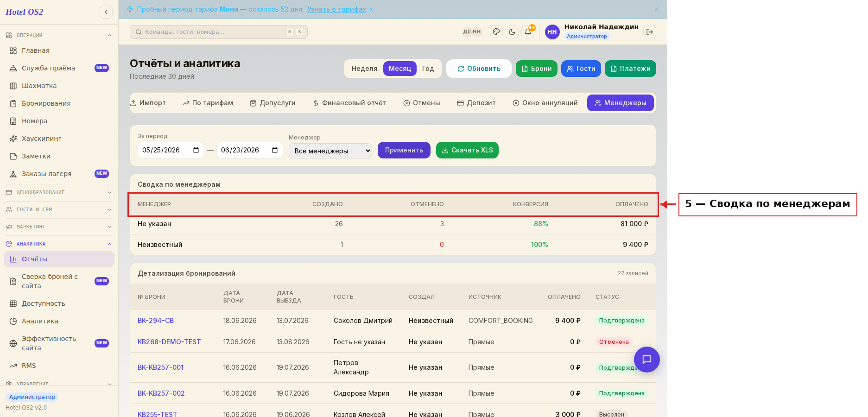Switch period to Неделя
This screenshot has height=417, width=868.
pos(364,69)
